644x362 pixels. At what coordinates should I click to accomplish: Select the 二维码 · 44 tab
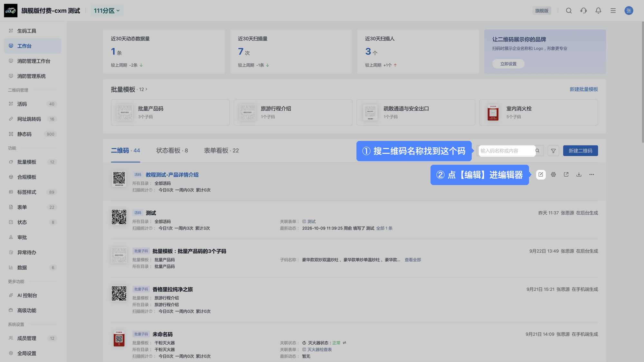click(125, 151)
